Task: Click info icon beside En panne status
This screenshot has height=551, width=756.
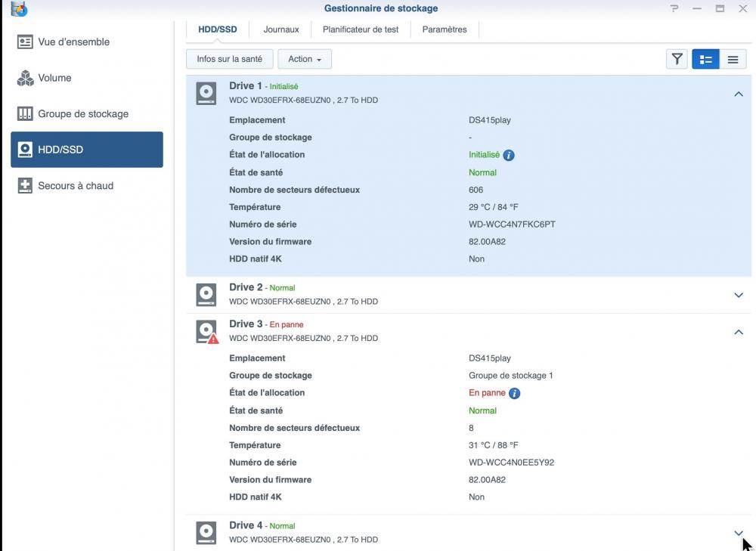Action: [514, 393]
